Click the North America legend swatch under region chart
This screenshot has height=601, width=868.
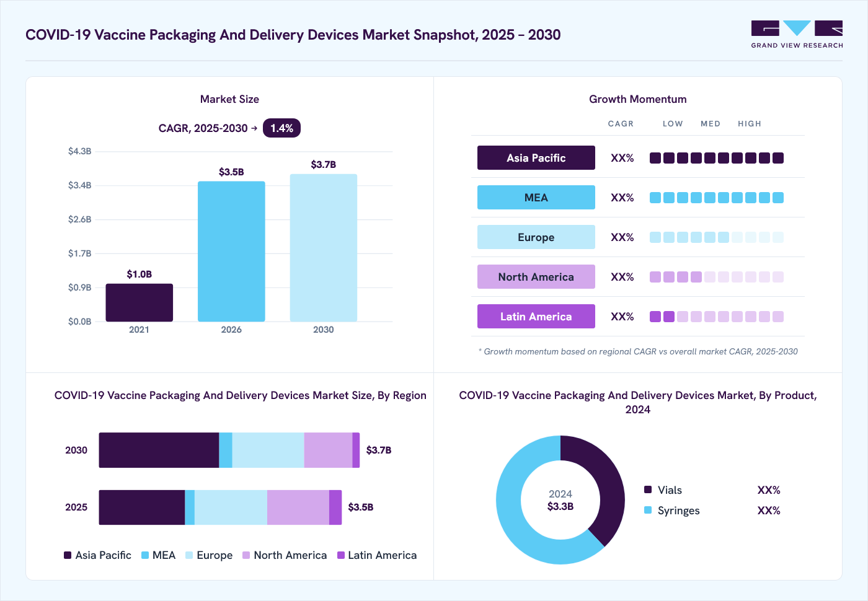point(246,555)
